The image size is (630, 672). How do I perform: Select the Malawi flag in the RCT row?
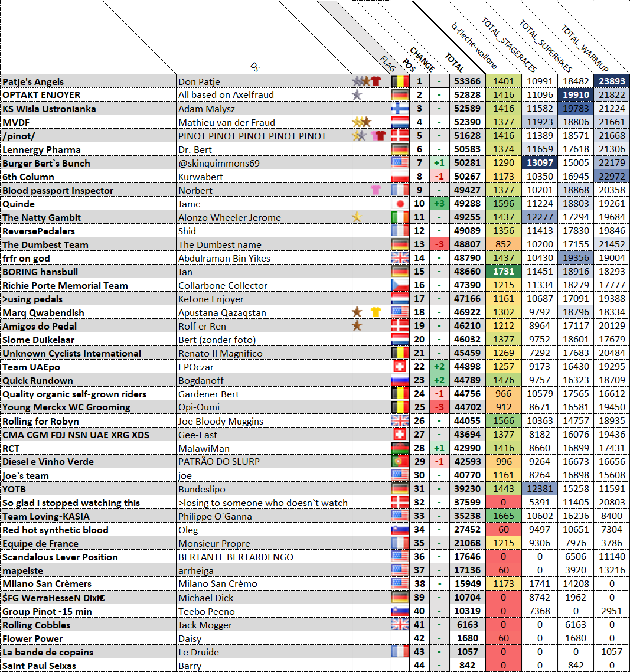coord(400,448)
